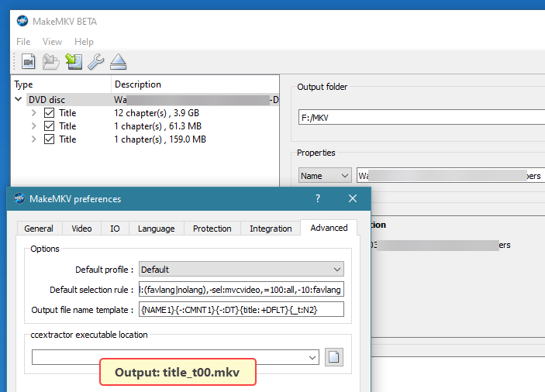Open the File menu
545x392 pixels.
(23, 42)
